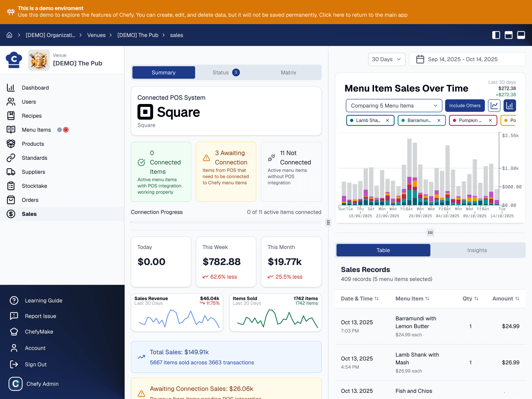Open Stocktake from the sidebar

(x=11, y=186)
